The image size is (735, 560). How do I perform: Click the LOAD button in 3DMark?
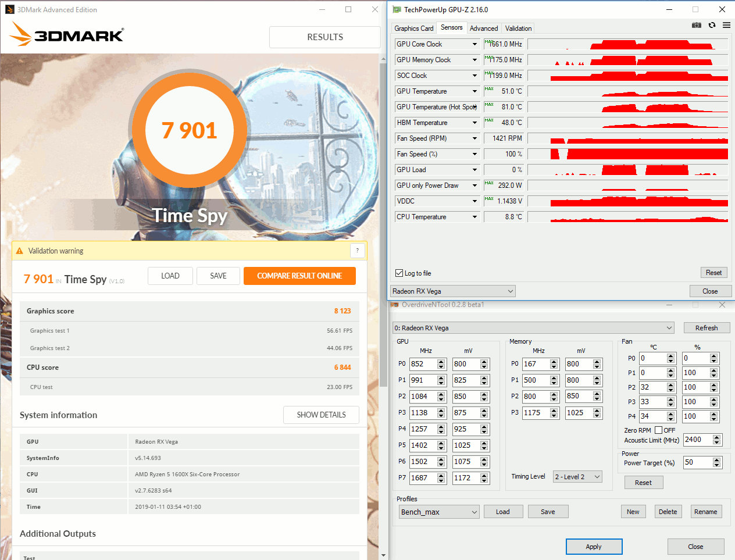pyautogui.click(x=170, y=276)
